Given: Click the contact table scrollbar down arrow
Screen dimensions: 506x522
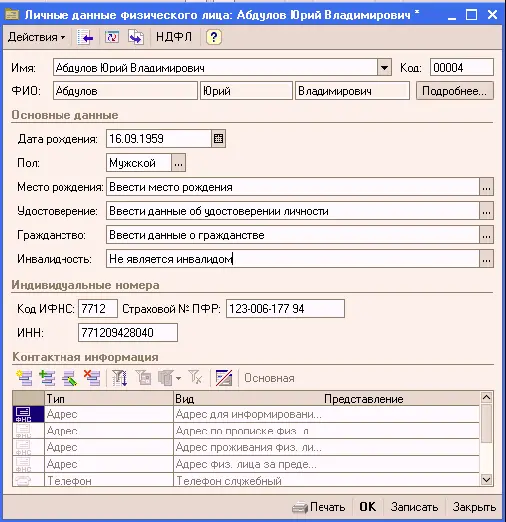Looking at the screenshot, I should [486, 480].
